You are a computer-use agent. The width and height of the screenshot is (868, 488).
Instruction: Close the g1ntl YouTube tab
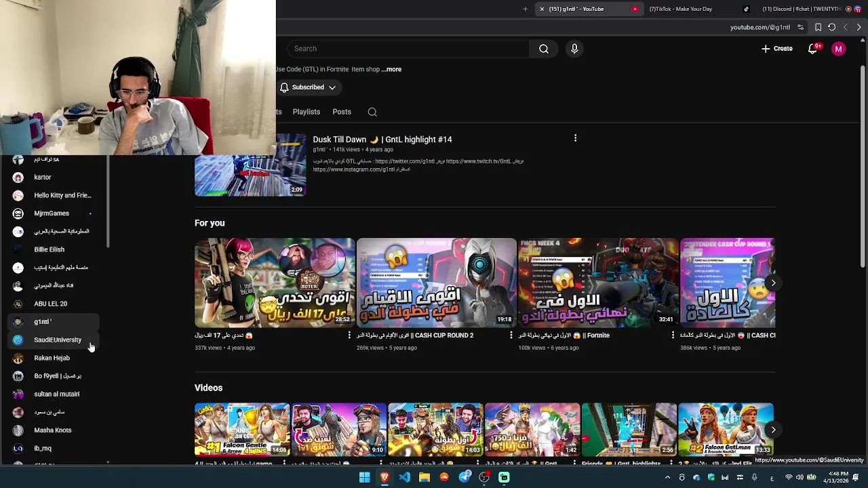[x=541, y=9]
